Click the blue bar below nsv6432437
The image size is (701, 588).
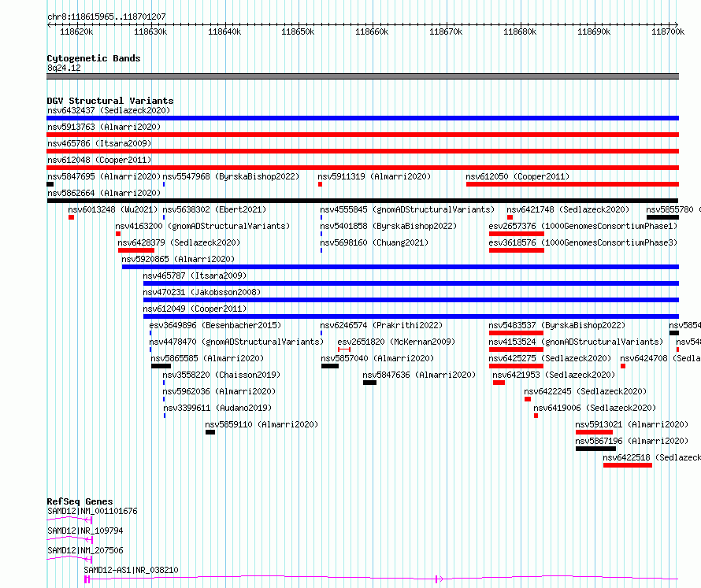click(x=362, y=118)
